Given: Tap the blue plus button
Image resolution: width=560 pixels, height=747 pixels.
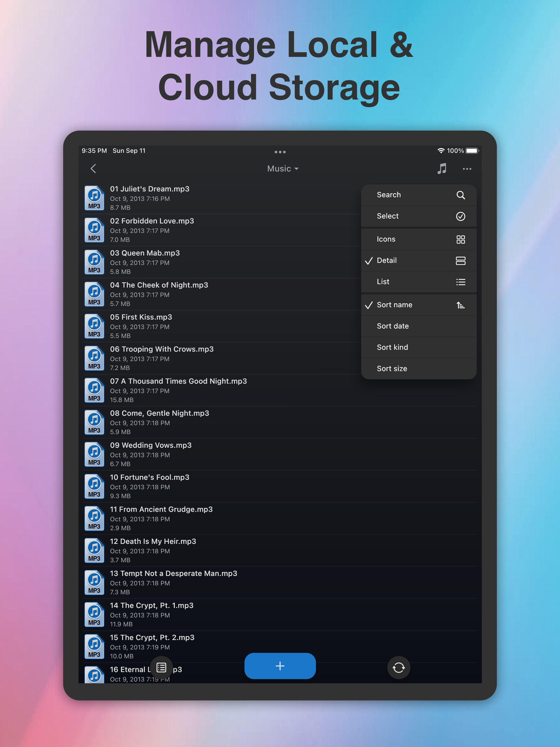Looking at the screenshot, I should point(280,666).
